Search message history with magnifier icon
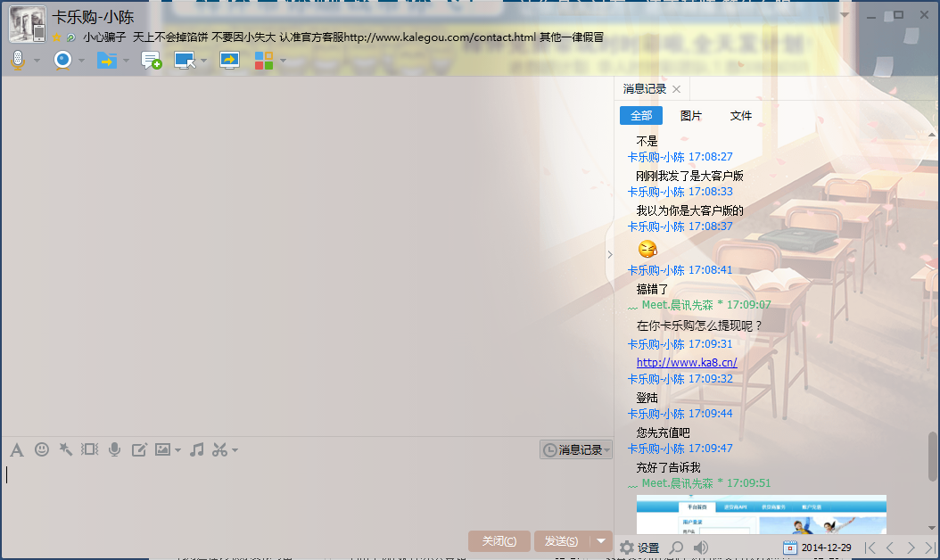The width and height of the screenshot is (940, 560). (677, 548)
